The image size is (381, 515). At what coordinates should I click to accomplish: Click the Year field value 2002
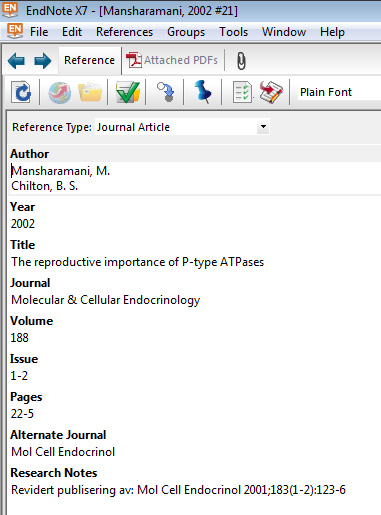(23, 223)
